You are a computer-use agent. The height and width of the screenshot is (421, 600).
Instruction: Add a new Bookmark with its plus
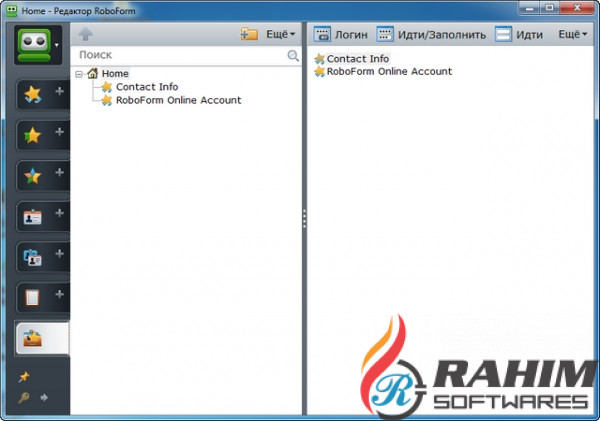coord(59,132)
